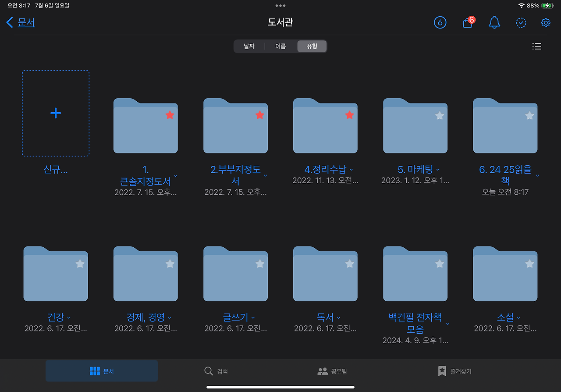The width and height of the screenshot is (561, 392).
Task: Switch to the 즐겨찾기 bottom tab
Action: [x=454, y=371]
